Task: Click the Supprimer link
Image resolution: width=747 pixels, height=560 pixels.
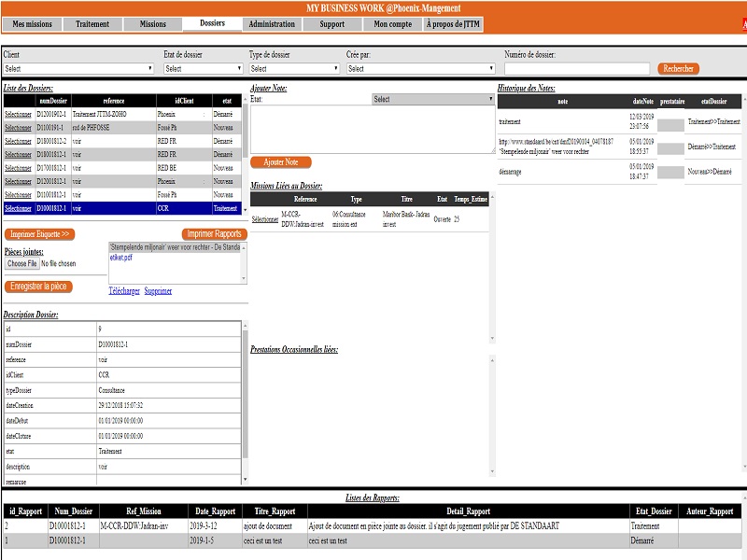Action: coord(158,291)
